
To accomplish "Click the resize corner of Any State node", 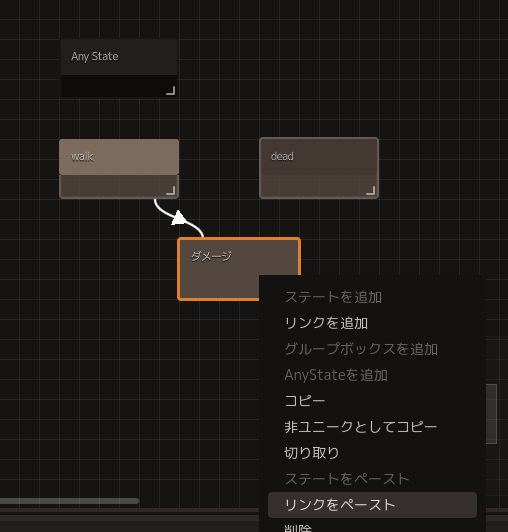I will (x=171, y=91).
